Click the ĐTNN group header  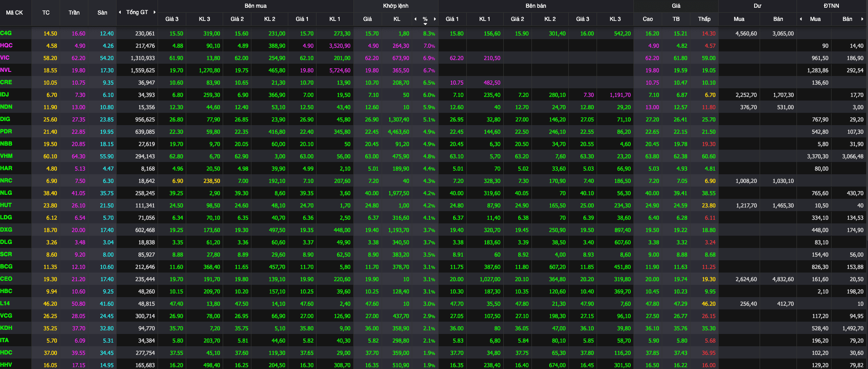pyautogui.click(x=832, y=6)
